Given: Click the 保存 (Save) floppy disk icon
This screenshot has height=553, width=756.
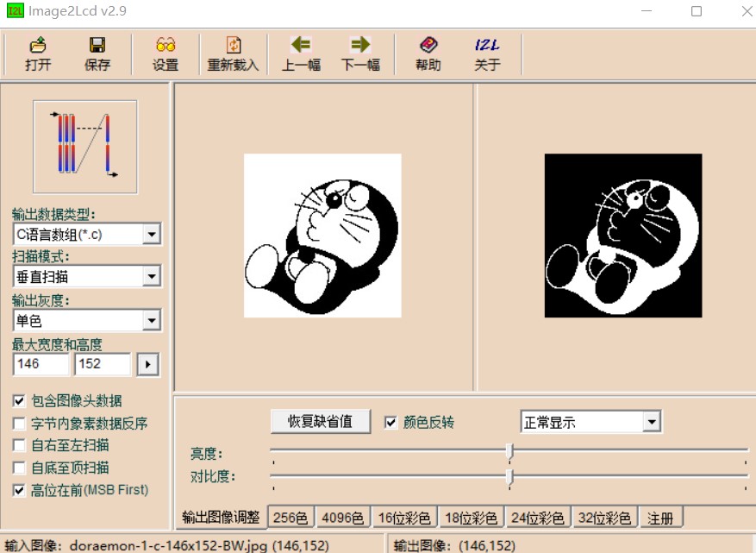Looking at the screenshot, I should (x=97, y=45).
